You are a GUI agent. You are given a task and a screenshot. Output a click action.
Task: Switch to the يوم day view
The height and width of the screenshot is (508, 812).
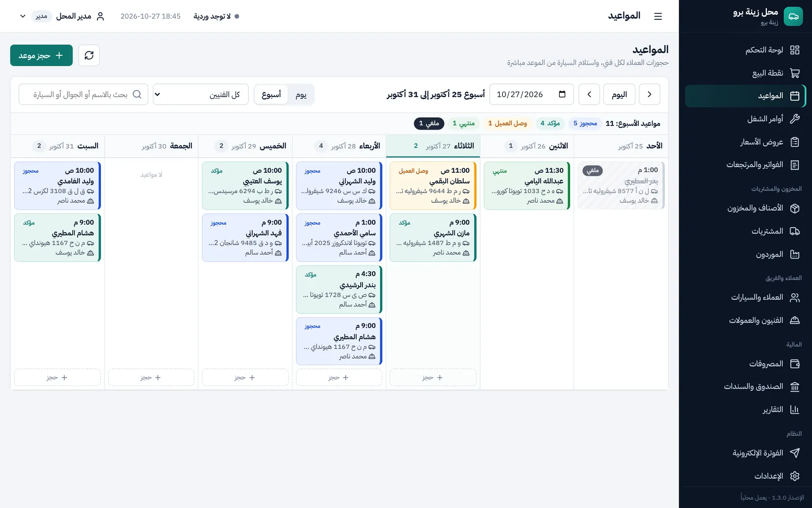[x=301, y=95]
